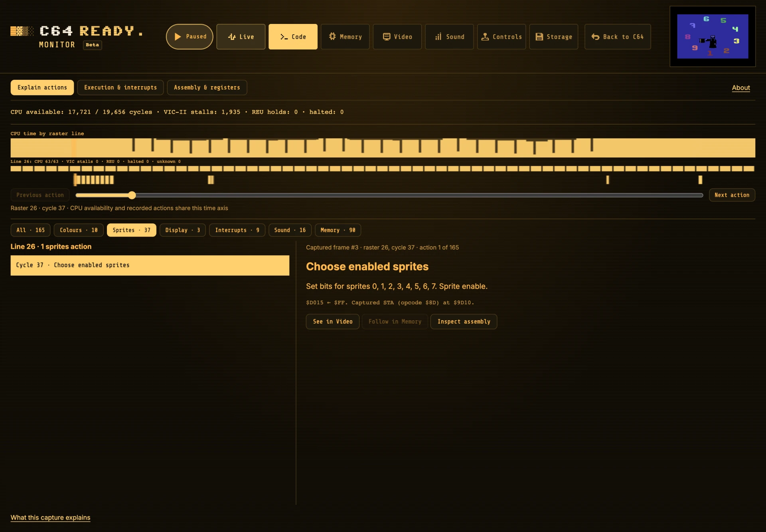Click the action timeline slider handle
This screenshot has height=532, width=766.
(132, 195)
